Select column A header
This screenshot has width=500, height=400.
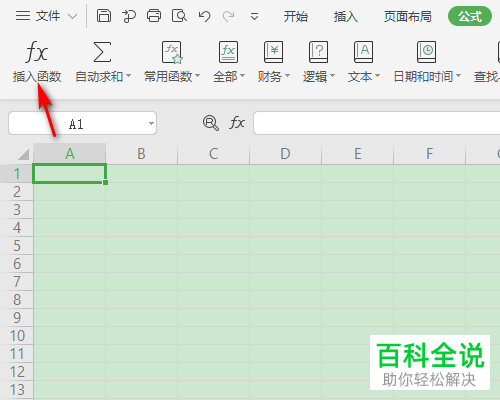click(69, 154)
